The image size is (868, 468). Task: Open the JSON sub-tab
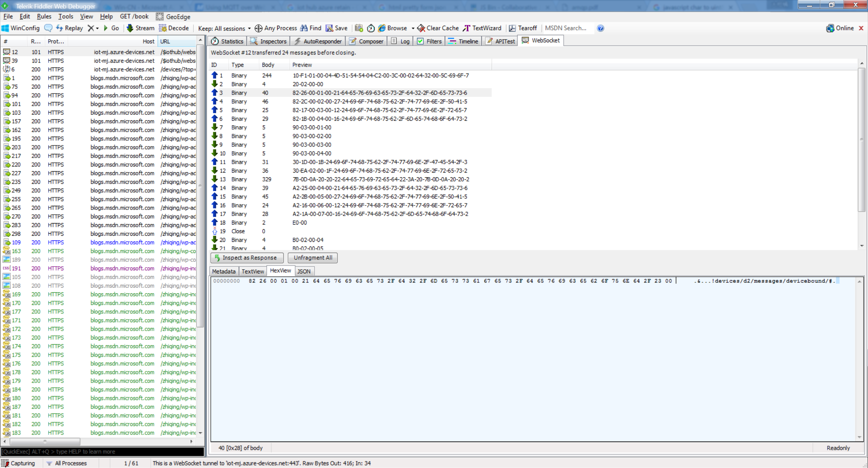tap(304, 271)
